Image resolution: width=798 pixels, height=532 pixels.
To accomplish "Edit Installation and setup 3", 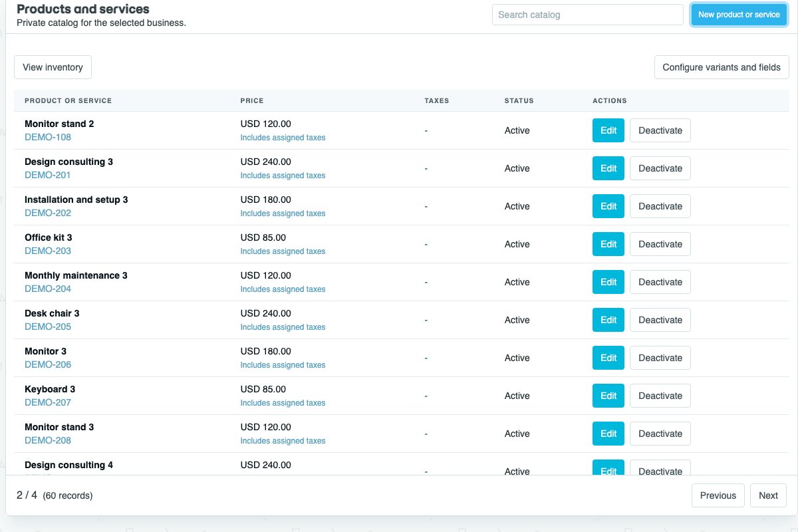I will tap(608, 206).
